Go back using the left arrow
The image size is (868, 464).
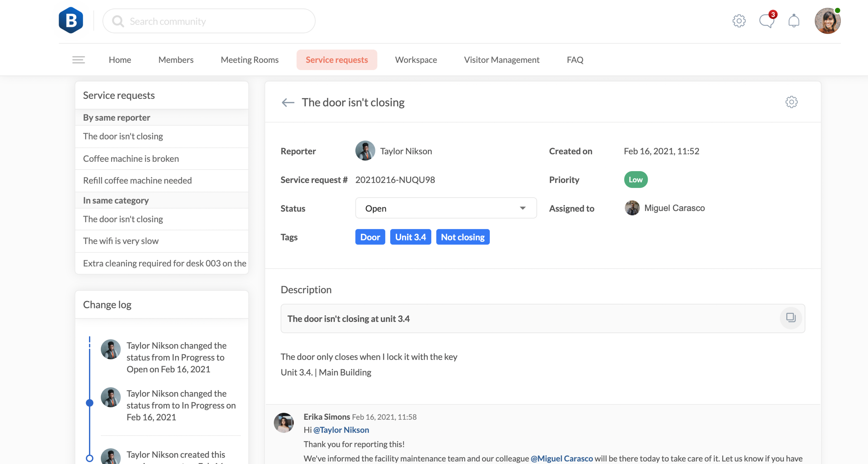pos(288,102)
